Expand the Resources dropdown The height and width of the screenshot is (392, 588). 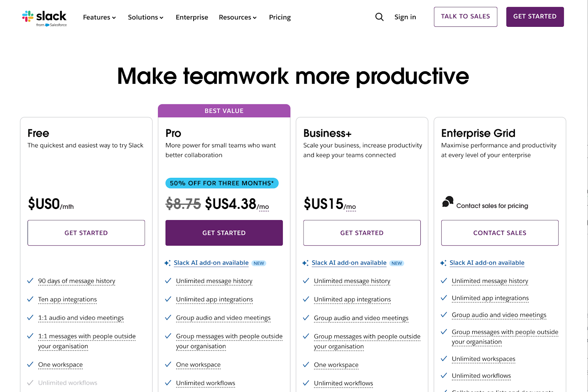click(237, 17)
